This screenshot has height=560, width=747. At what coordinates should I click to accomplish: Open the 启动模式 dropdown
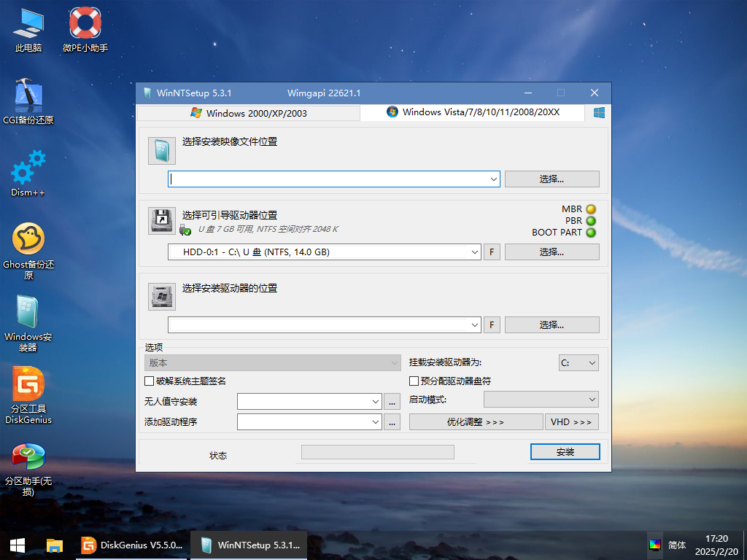click(541, 400)
